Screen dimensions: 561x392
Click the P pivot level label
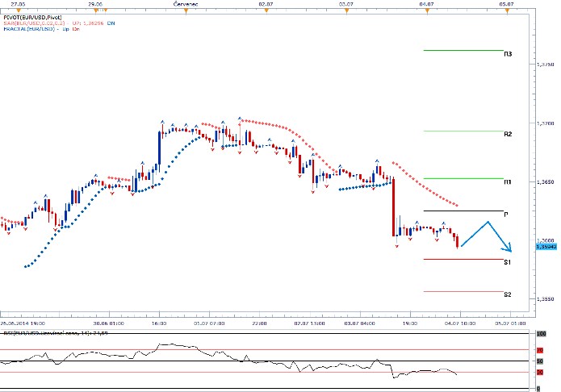tap(505, 215)
